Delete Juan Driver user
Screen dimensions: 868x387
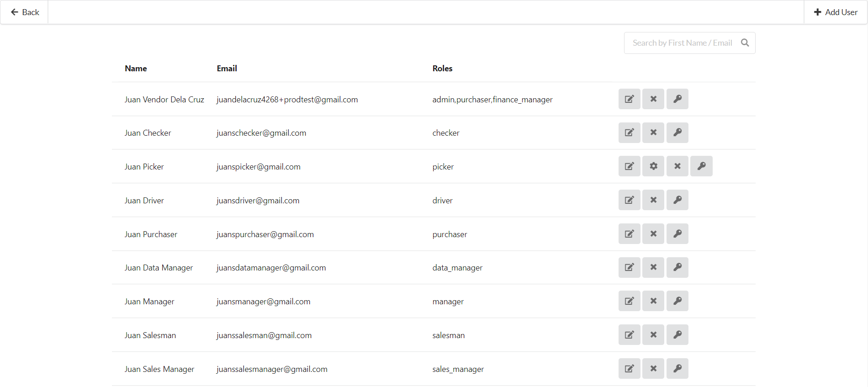tap(653, 200)
